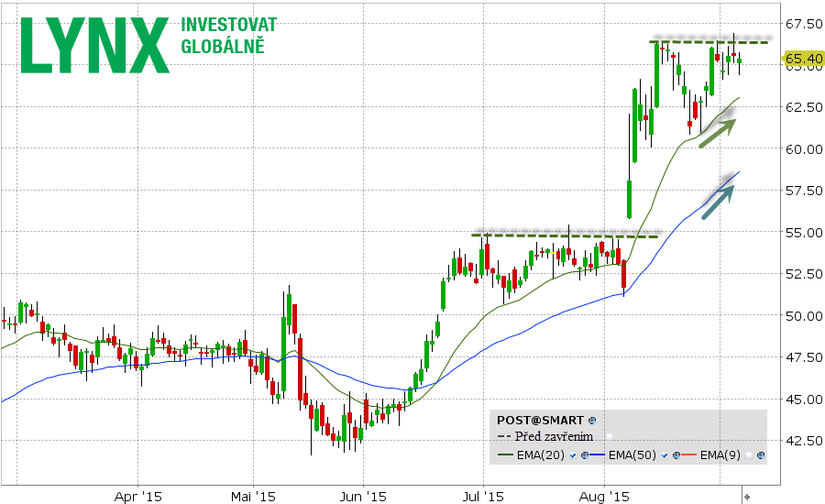Click the Jul '15 date label
Image resolution: width=825 pixels, height=504 pixels.
pyautogui.click(x=483, y=496)
